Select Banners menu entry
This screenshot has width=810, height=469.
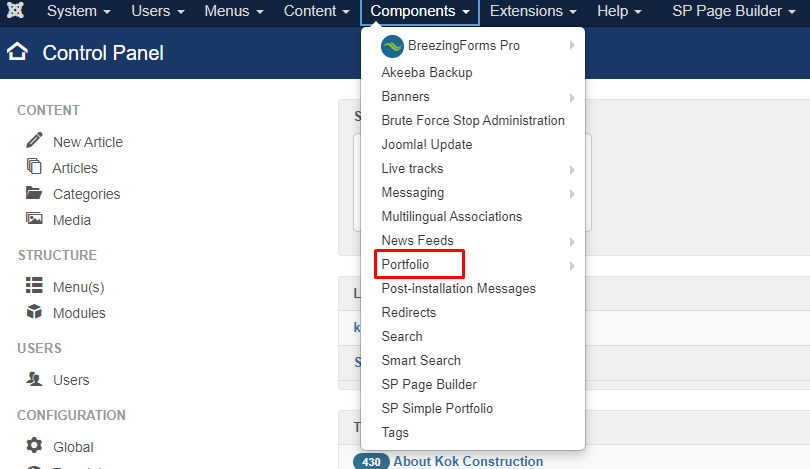(x=406, y=97)
